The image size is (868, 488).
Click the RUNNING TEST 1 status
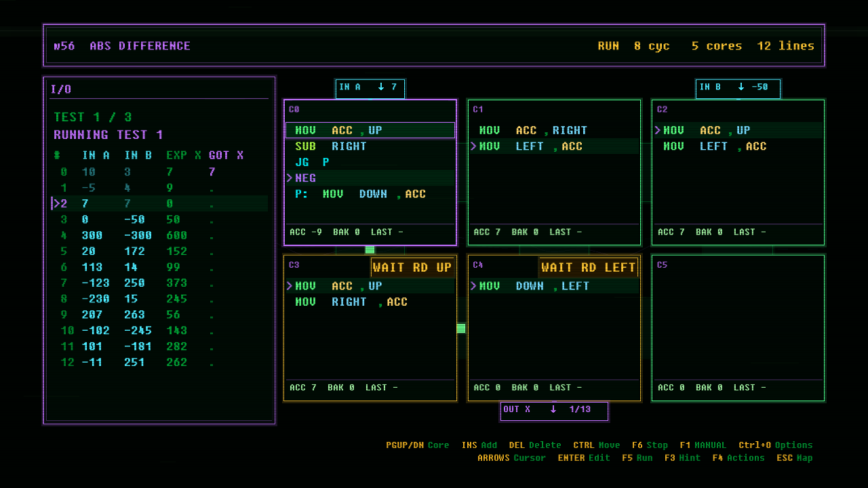(108, 135)
